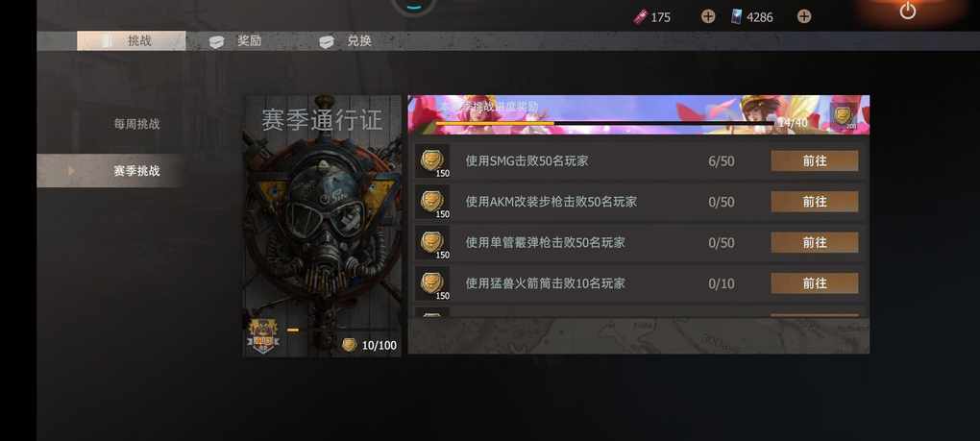Image resolution: width=980 pixels, height=441 pixels.
Task: Open the 兑换 tab
Action: tap(346, 41)
